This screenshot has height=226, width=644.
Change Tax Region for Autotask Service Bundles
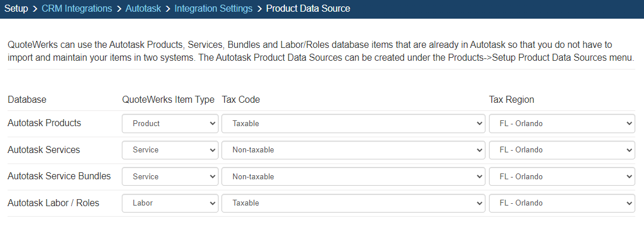(x=562, y=176)
